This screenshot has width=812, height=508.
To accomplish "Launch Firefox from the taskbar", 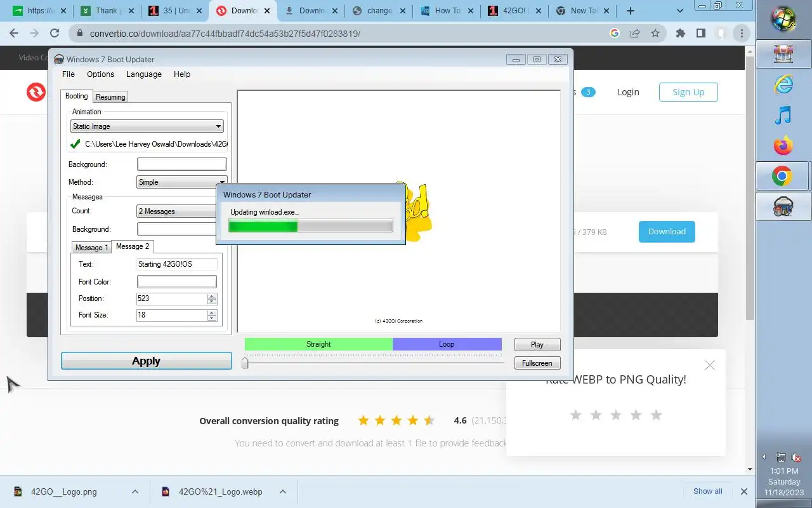I will click(783, 145).
